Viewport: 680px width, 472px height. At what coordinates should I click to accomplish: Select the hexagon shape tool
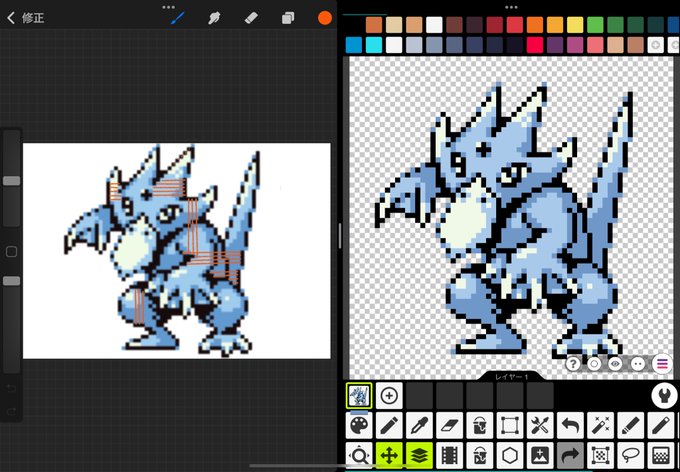click(x=510, y=456)
